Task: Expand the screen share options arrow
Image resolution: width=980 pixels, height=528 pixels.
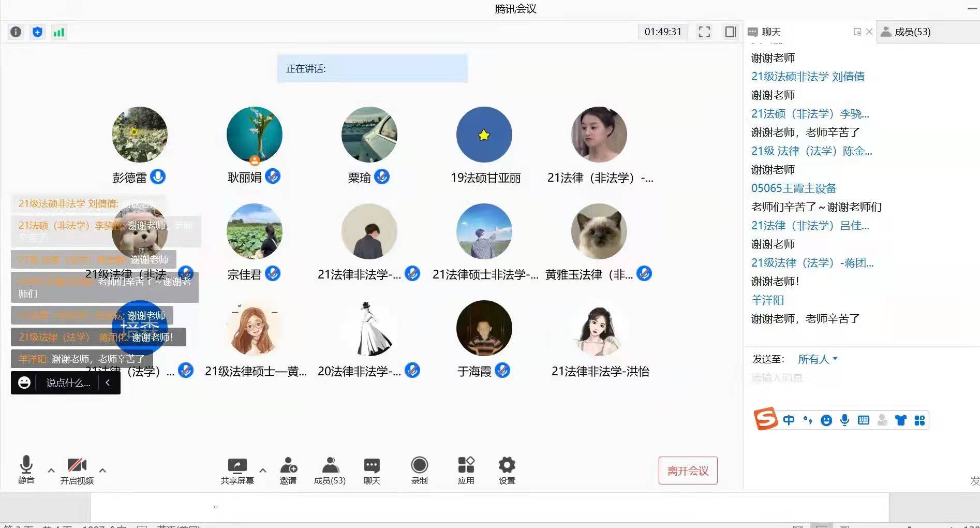Action: 263,471
